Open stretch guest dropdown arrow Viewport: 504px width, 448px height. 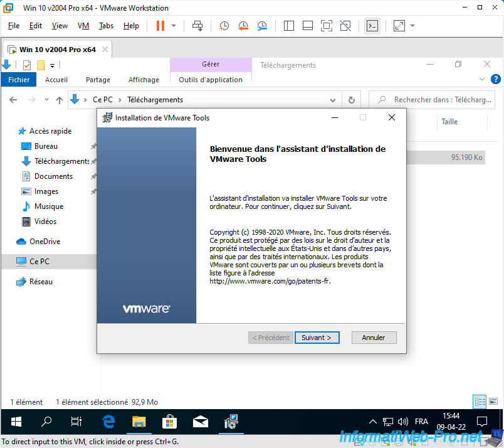coord(412,26)
